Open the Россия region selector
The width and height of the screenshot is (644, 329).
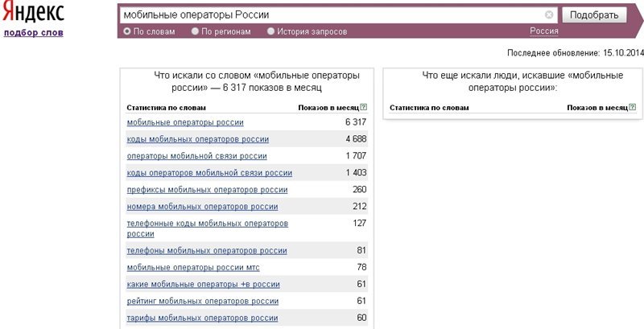[544, 31]
